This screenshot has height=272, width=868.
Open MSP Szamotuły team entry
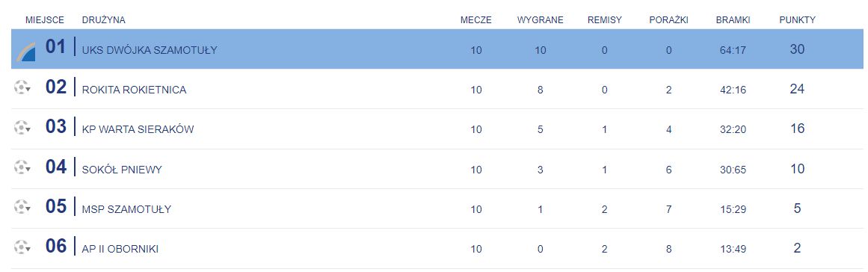click(126, 209)
